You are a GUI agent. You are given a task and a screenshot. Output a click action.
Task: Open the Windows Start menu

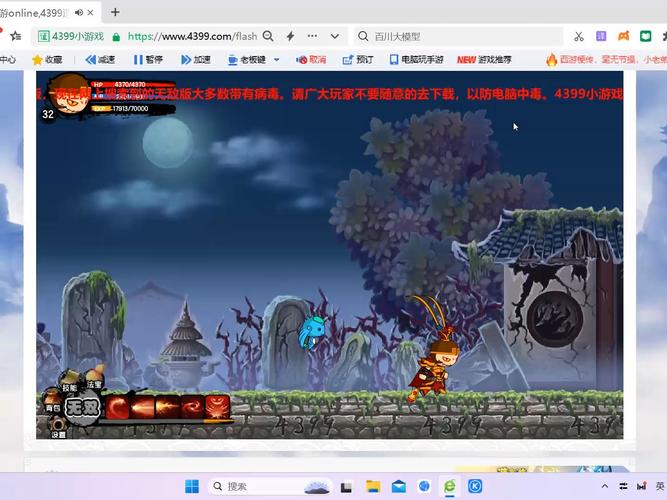(x=192, y=486)
